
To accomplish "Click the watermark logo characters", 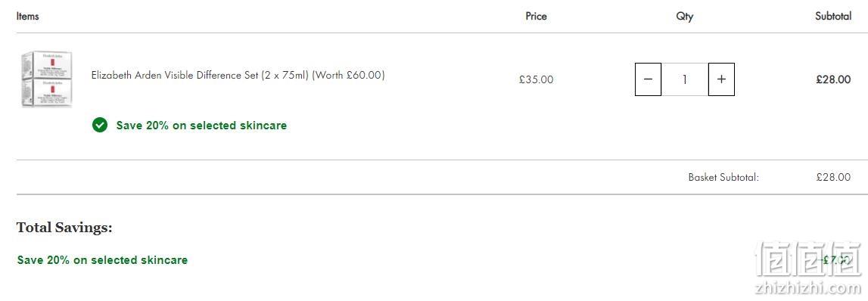I will pos(810,259).
